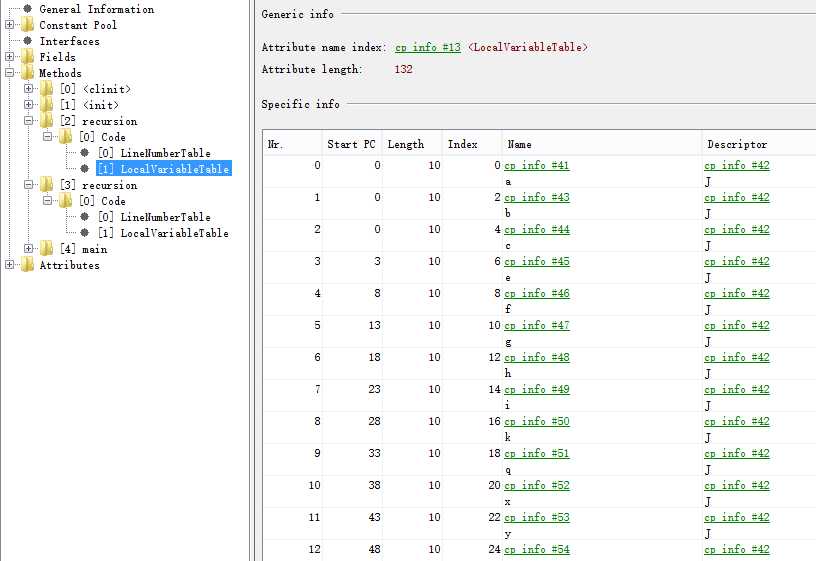Expand the Constant Pool tree node
This screenshot has width=816, height=561.
[9, 25]
